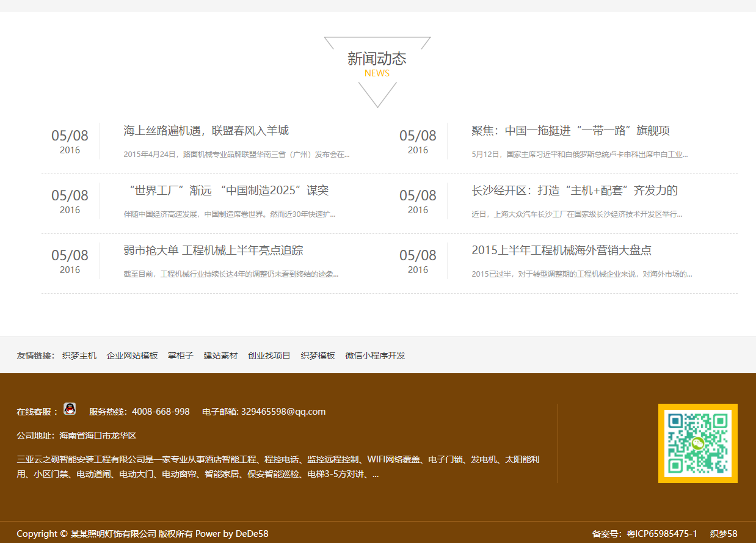Screen dimensions: 756x543
Task: Click the 织梦58 footer link
Action: coord(724,534)
